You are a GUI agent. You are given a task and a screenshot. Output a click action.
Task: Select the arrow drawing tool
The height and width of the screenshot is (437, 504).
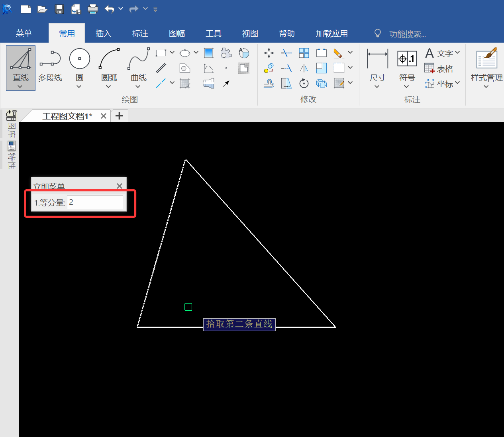[226, 83]
